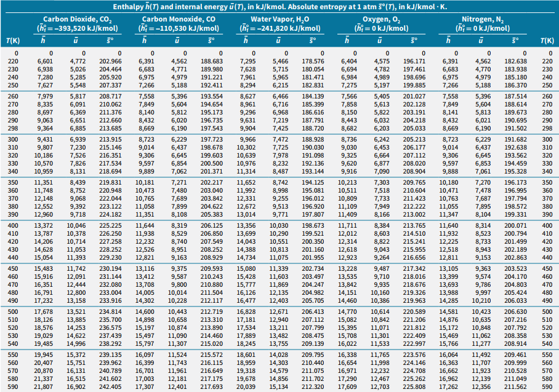The image size is (559, 392).
Task: Click the 'Water Vapor, H2O' column group heading
Action: point(280,19)
